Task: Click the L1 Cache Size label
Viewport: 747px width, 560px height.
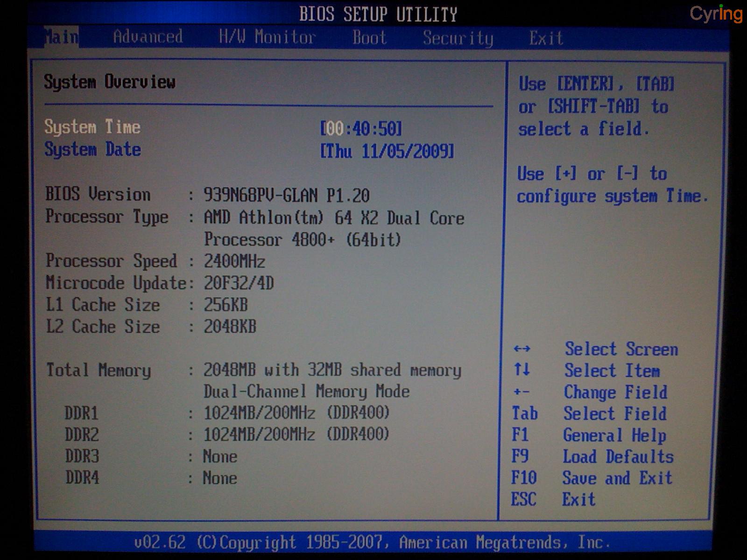Action: (x=103, y=304)
